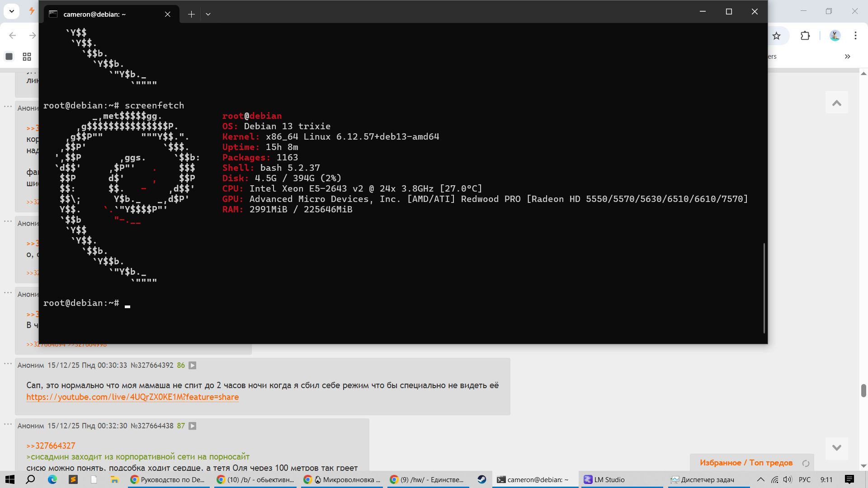Open the browser extensions puzzle icon

coord(805,36)
